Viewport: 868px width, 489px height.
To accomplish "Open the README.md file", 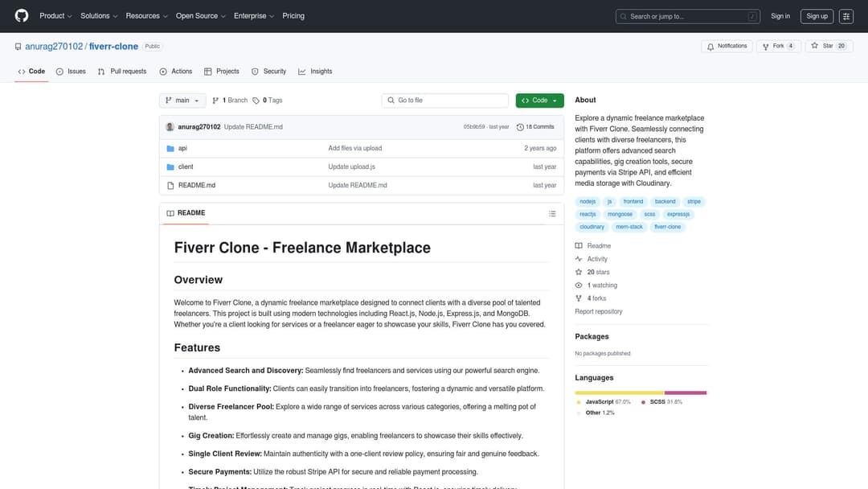I will (x=197, y=186).
